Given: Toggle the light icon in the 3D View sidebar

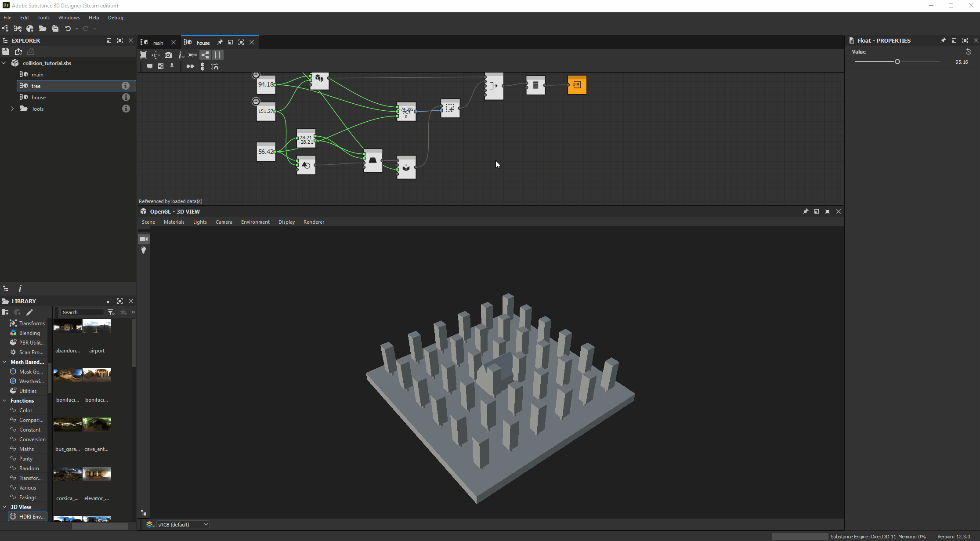Looking at the screenshot, I should point(144,250).
